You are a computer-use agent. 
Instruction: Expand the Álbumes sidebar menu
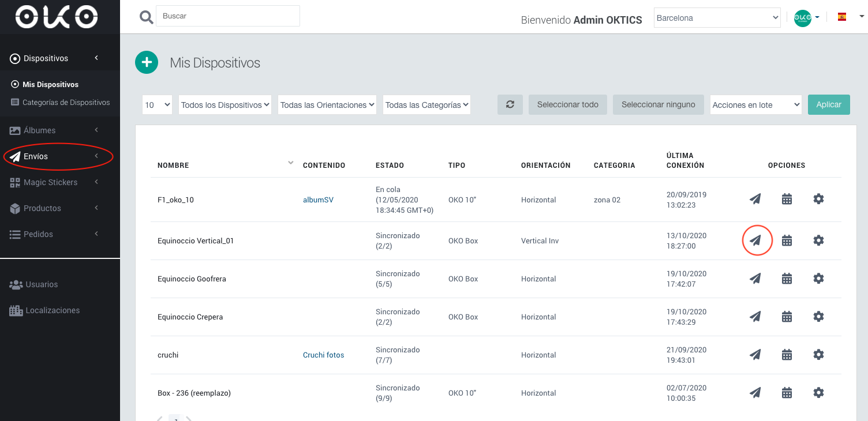coord(60,130)
